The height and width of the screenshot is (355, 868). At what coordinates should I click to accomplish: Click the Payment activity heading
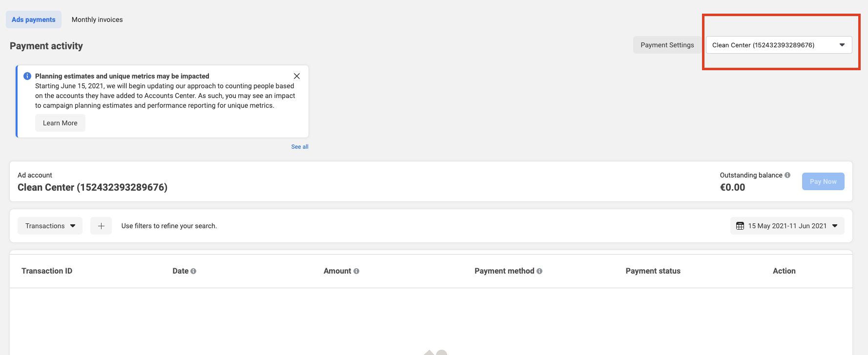click(x=46, y=46)
